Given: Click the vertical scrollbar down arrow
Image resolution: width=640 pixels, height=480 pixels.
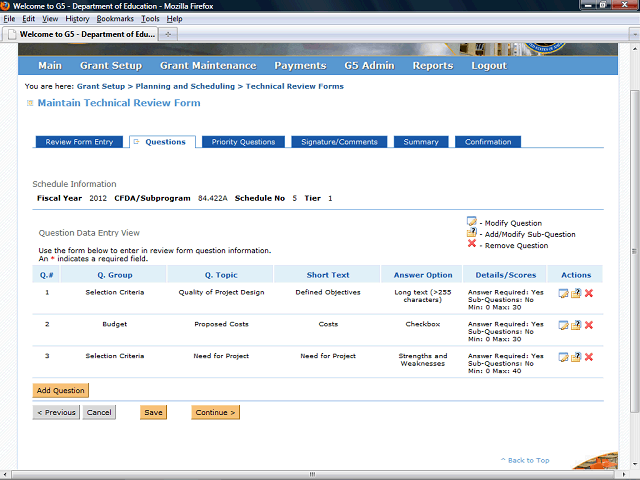Looking at the screenshot, I should 634,464.
